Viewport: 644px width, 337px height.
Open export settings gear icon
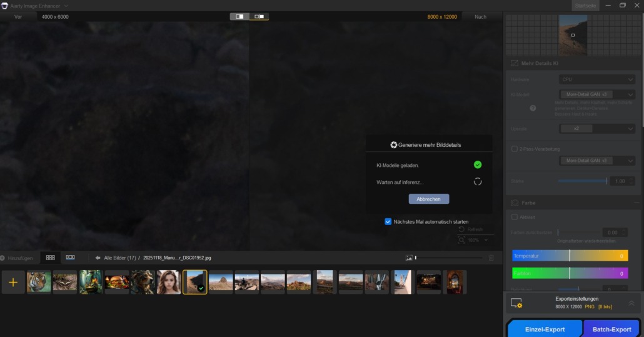[516, 303]
